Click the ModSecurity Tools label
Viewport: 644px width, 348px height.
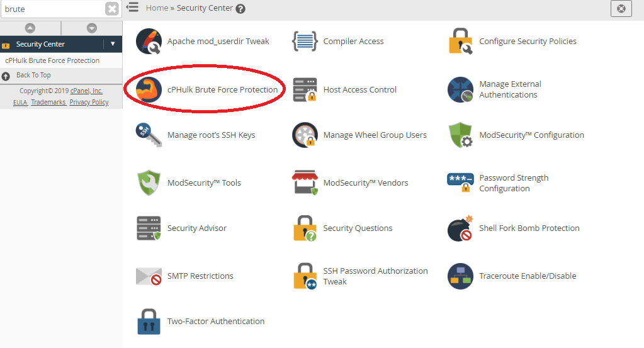point(204,182)
